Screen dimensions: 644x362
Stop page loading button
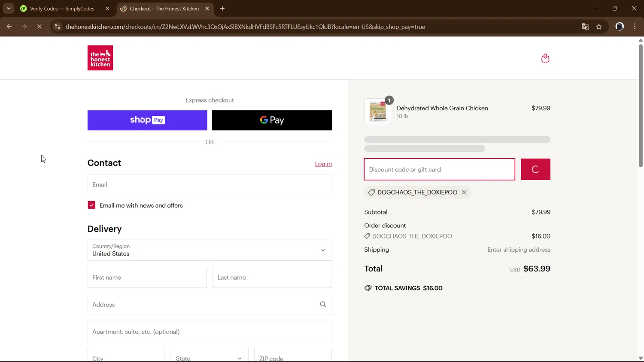(39, 27)
